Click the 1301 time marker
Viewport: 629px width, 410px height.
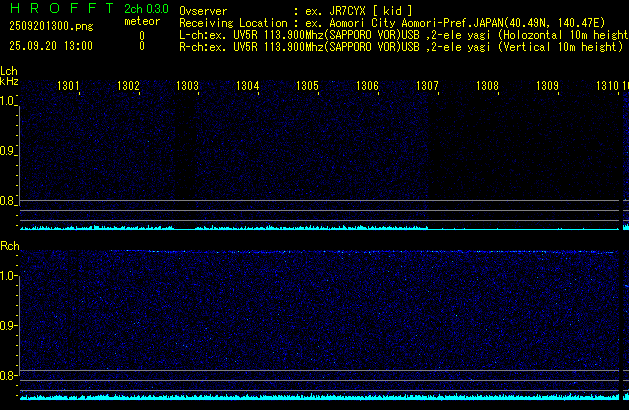[69, 87]
